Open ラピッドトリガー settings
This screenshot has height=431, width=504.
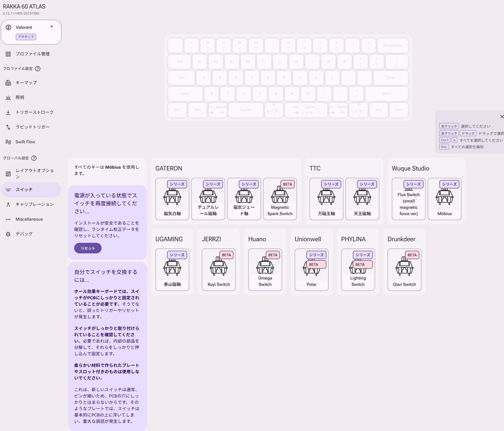point(31,127)
